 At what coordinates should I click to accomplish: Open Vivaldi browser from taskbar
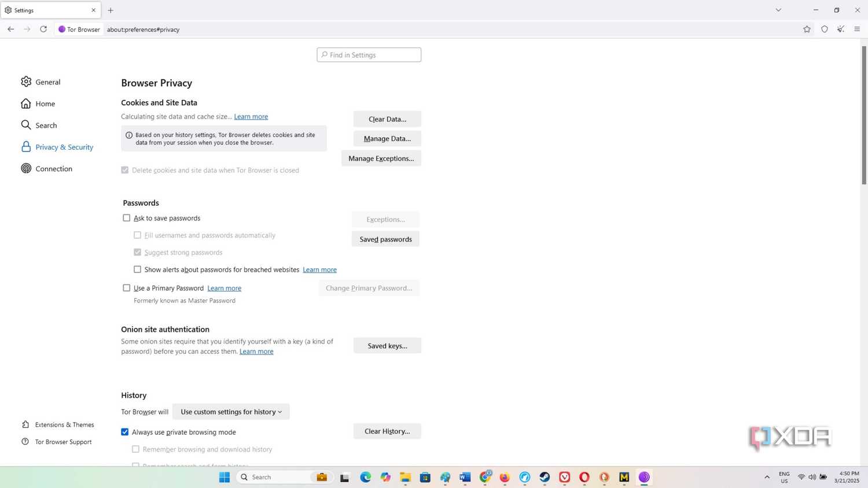pyautogui.click(x=565, y=477)
